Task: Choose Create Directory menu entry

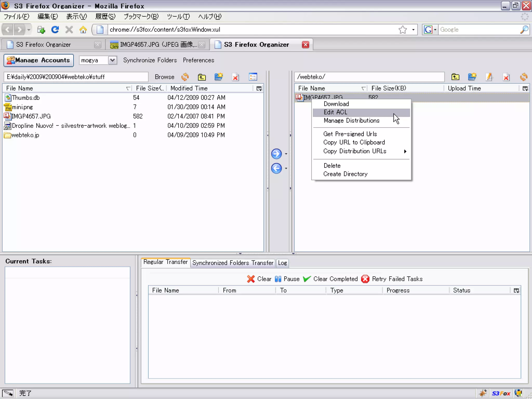Action: (362, 174)
